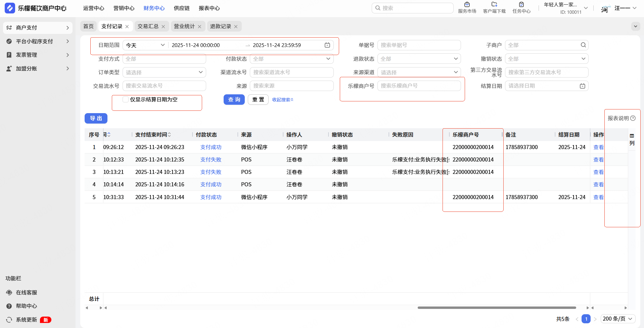
Task: Click the 收起搜索 collapse link
Action: point(282,100)
